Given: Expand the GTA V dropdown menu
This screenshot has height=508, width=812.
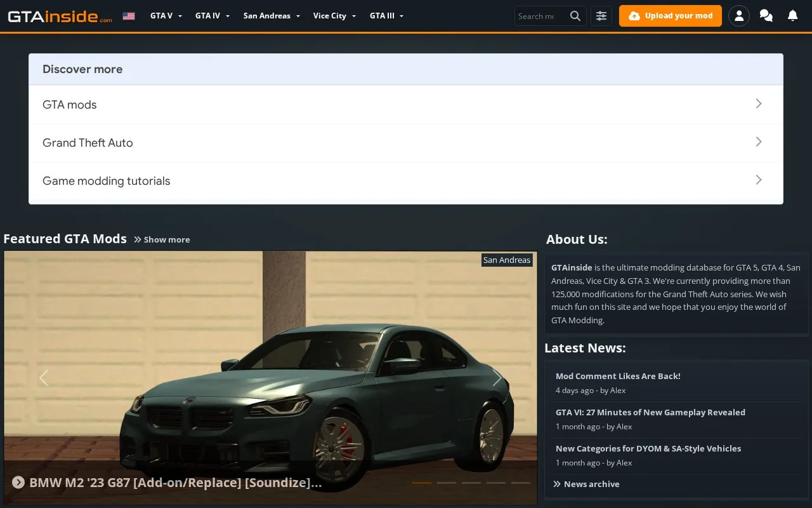Looking at the screenshot, I should [x=166, y=16].
